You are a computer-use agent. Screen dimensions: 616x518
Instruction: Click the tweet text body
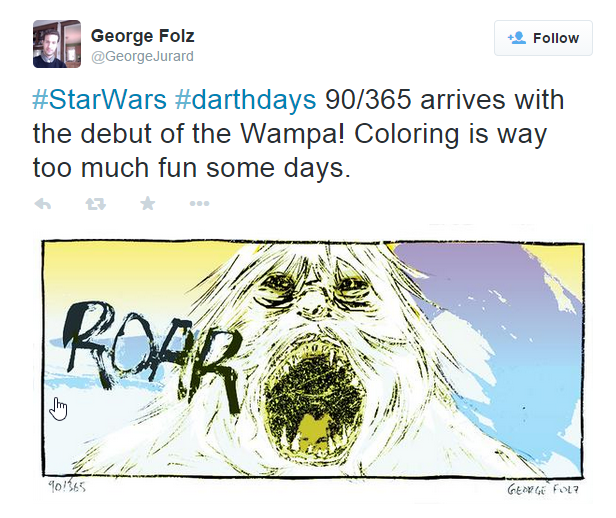point(299,134)
